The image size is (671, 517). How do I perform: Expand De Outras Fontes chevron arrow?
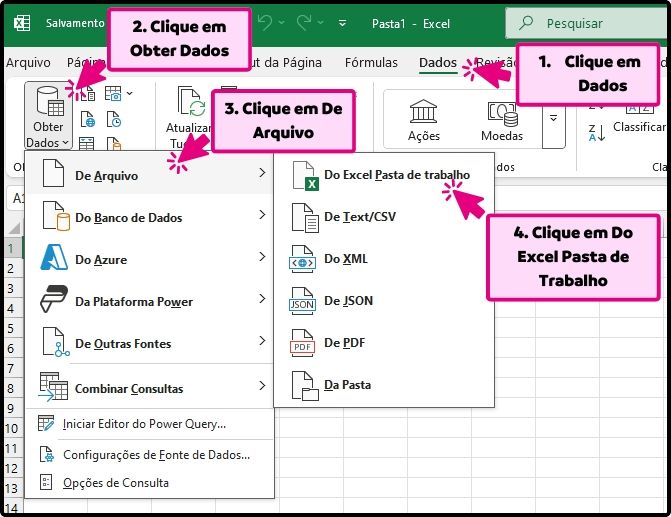click(x=262, y=341)
